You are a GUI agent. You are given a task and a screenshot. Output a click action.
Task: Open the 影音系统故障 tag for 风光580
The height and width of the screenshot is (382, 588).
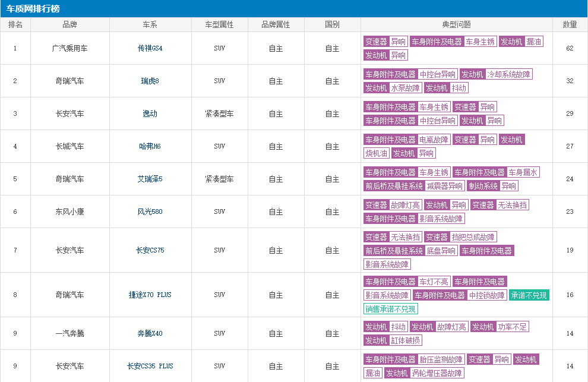(x=441, y=219)
